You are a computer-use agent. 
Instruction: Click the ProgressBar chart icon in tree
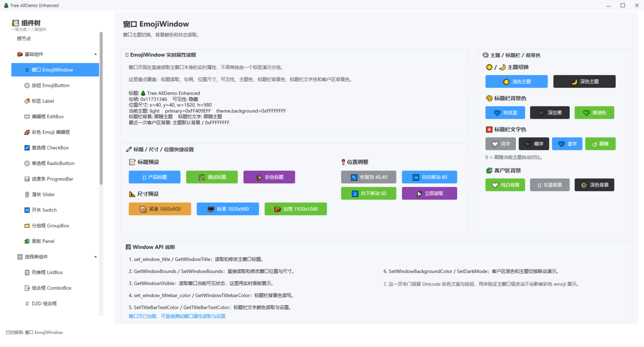[x=27, y=179]
